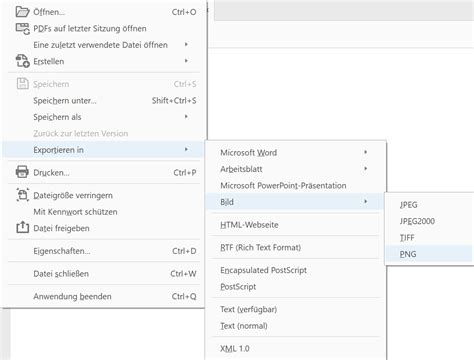This screenshot has height=360, width=474.
Task: Select JPEG image format
Action: tap(429, 205)
